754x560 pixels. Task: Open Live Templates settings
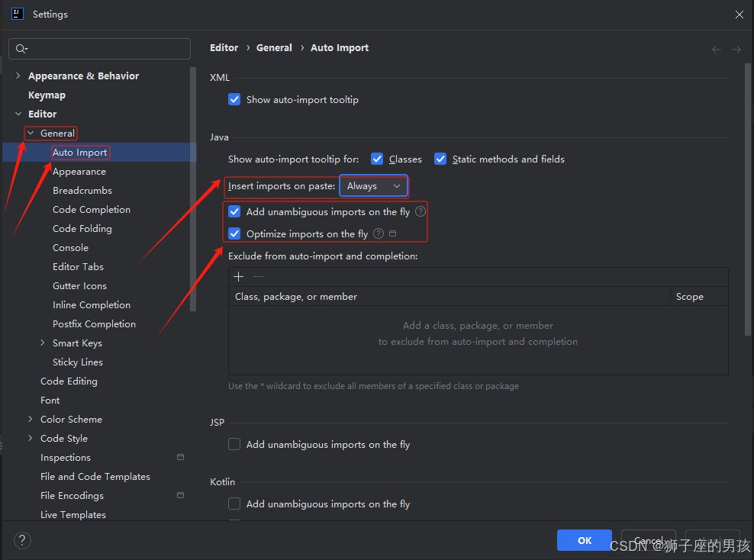73,514
